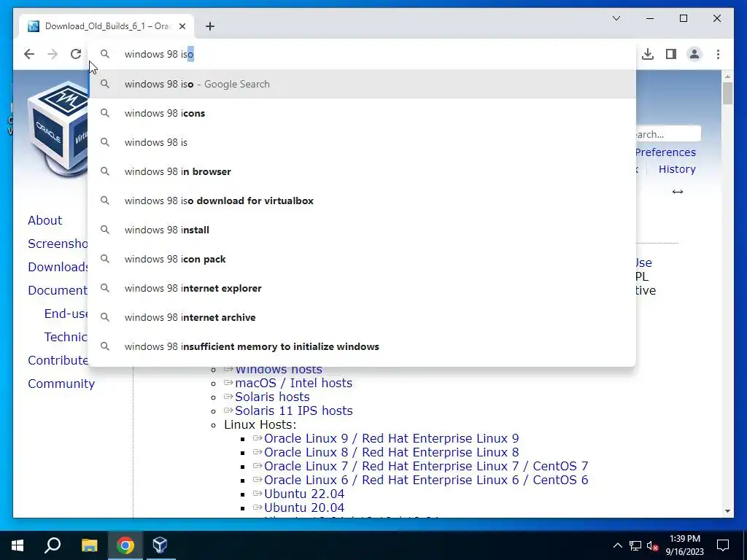This screenshot has width=747, height=560.
Task: Open taskbar search magnifier
Action: [53, 545]
